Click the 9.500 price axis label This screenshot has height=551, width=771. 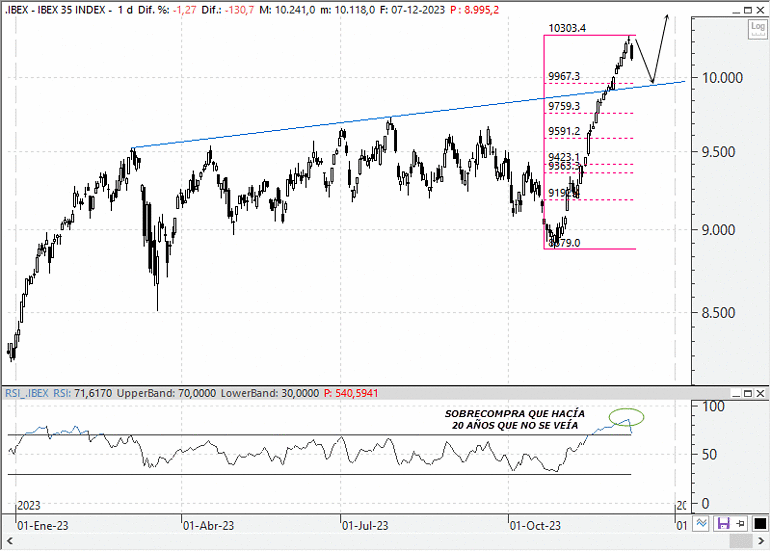[x=718, y=152]
